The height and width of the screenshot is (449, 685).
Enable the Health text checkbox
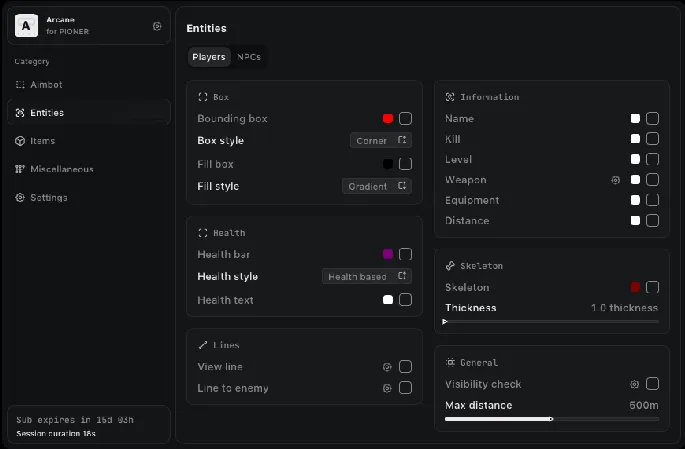coord(405,299)
